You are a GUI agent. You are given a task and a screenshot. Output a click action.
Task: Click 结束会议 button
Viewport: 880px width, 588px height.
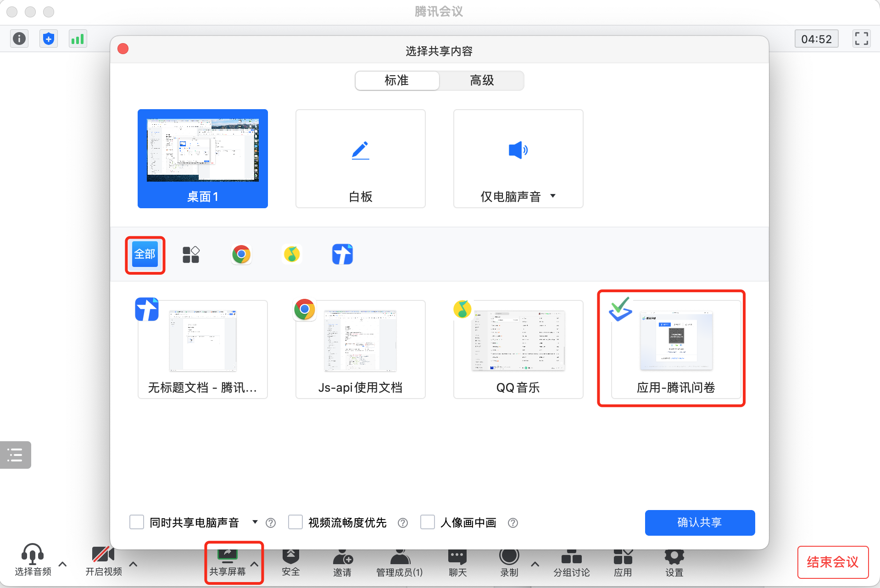pyautogui.click(x=833, y=562)
